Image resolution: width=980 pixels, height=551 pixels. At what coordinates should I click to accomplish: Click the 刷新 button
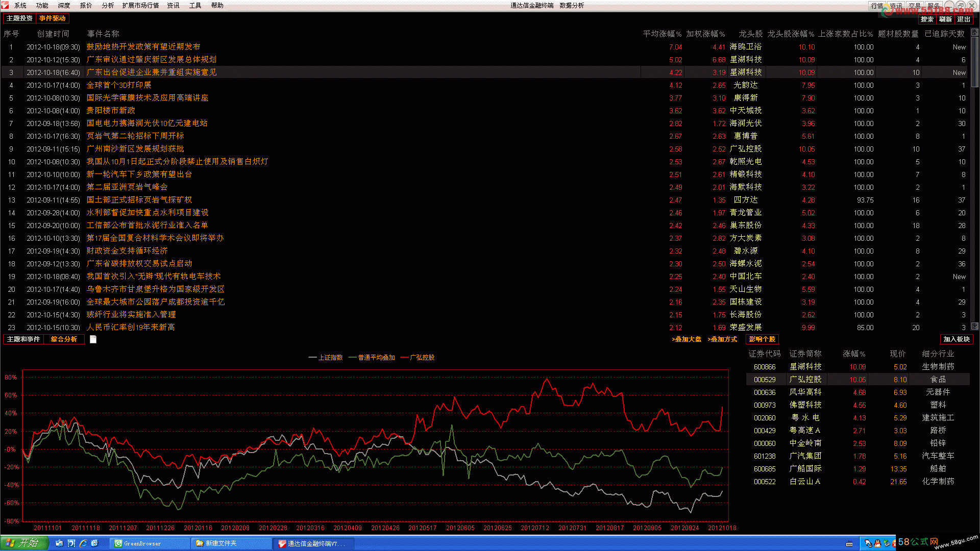(946, 19)
